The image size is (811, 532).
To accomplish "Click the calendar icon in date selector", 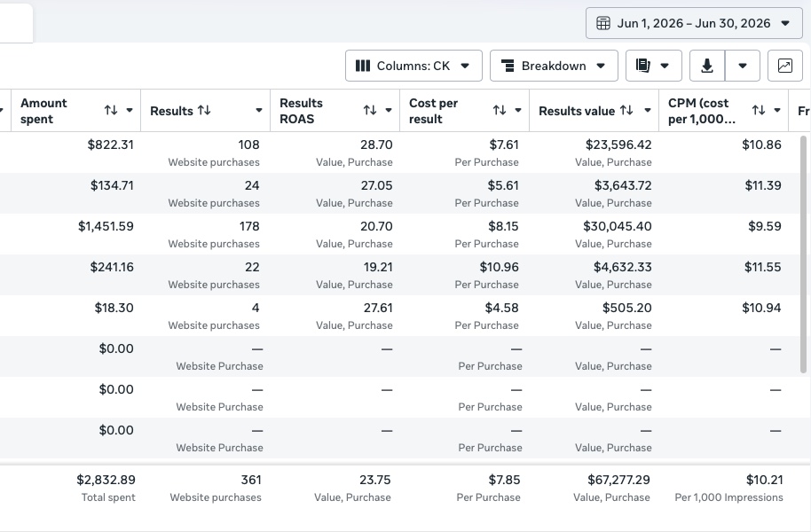I will [x=603, y=23].
